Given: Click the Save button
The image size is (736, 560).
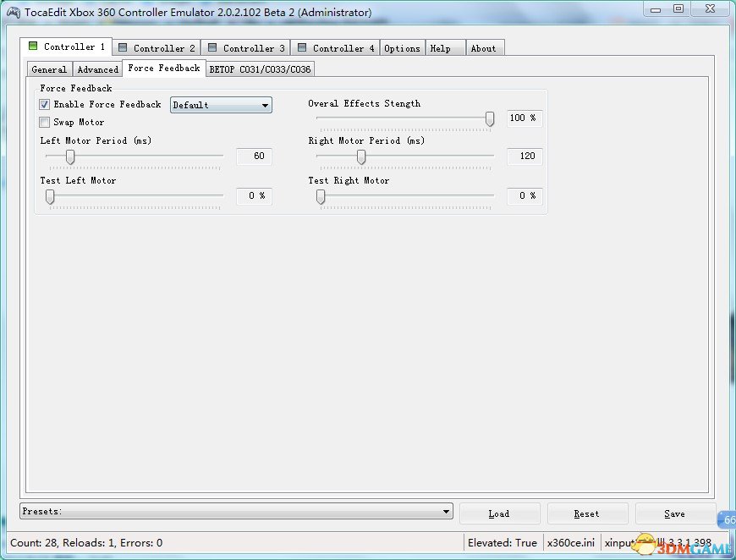Looking at the screenshot, I should click(x=675, y=513).
